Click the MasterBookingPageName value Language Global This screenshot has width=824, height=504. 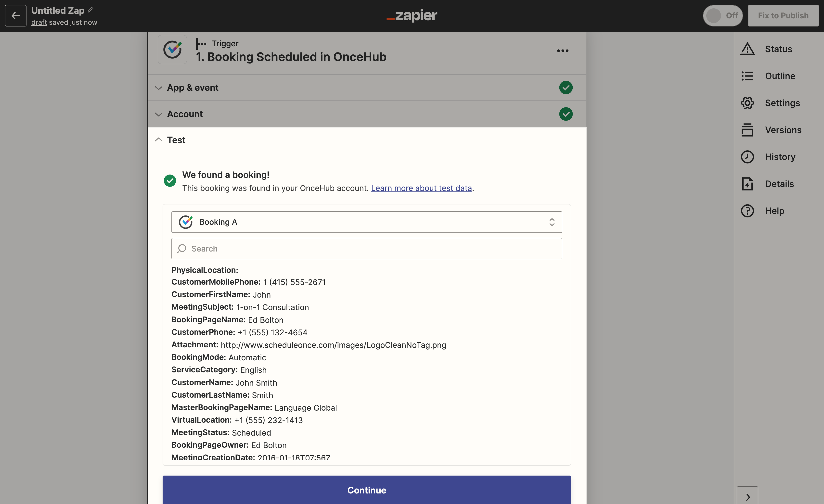[x=306, y=408]
